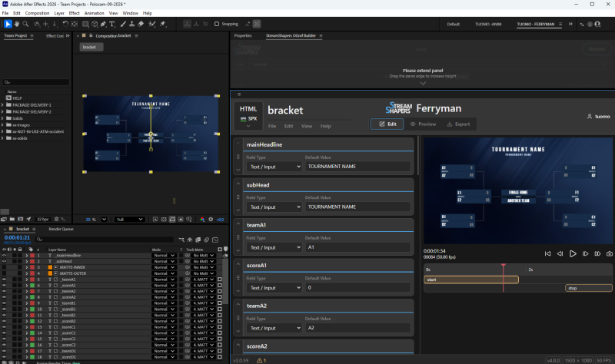615x364 pixels.
Task: Click the View menu in Ferryman panel
Action: pos(306,126)
